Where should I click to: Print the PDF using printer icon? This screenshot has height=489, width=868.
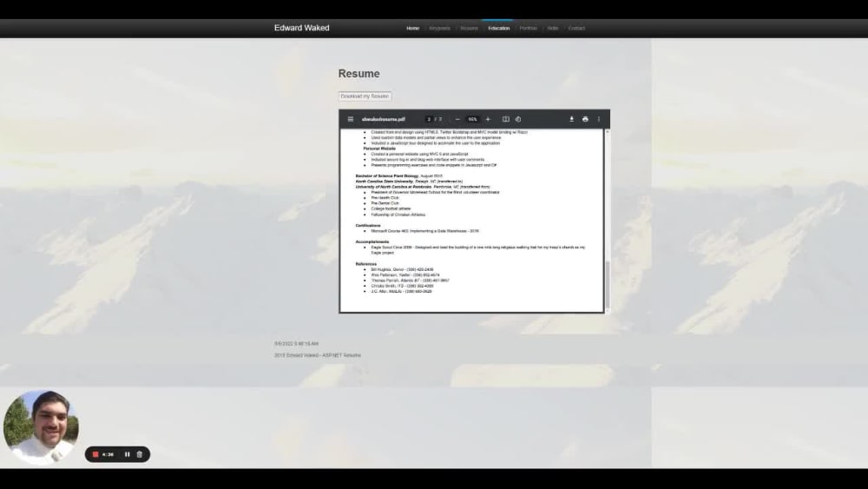point(585,119)
